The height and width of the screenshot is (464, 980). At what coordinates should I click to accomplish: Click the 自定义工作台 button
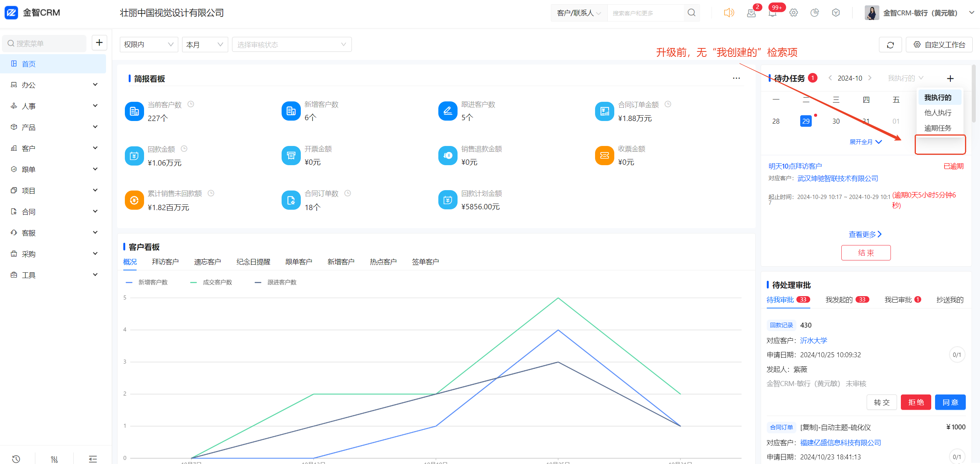[939, 45]
